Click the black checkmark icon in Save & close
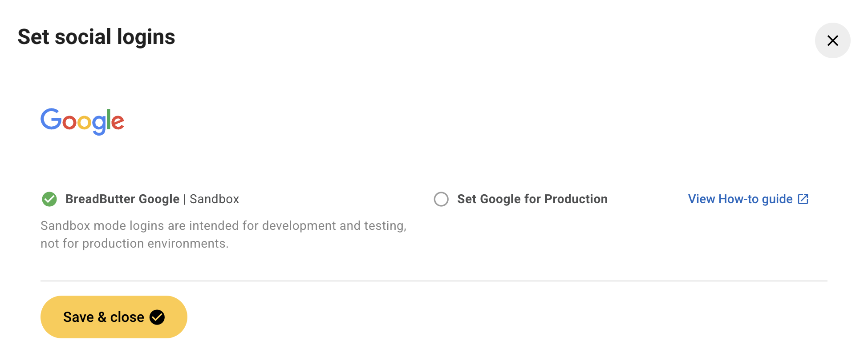Viewport: 868px width, 353px height. [x=157, y=317]
